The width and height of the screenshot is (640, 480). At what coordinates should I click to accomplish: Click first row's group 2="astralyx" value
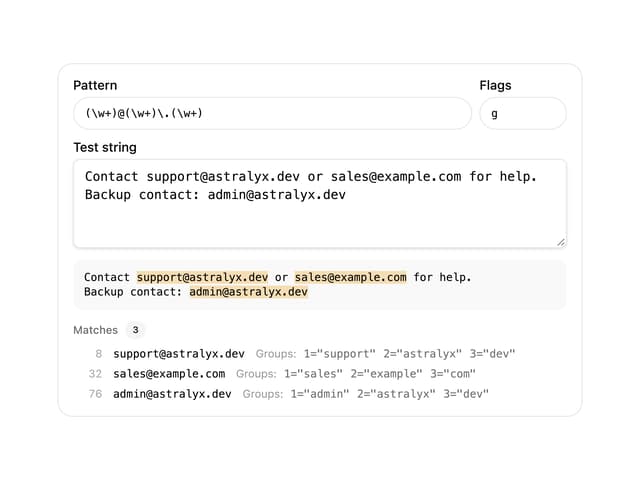[422, 353]
